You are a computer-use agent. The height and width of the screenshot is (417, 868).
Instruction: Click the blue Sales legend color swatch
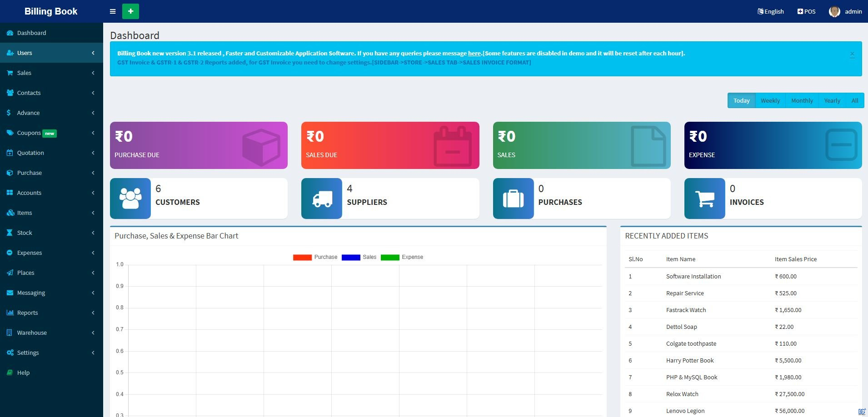[351, 258]
